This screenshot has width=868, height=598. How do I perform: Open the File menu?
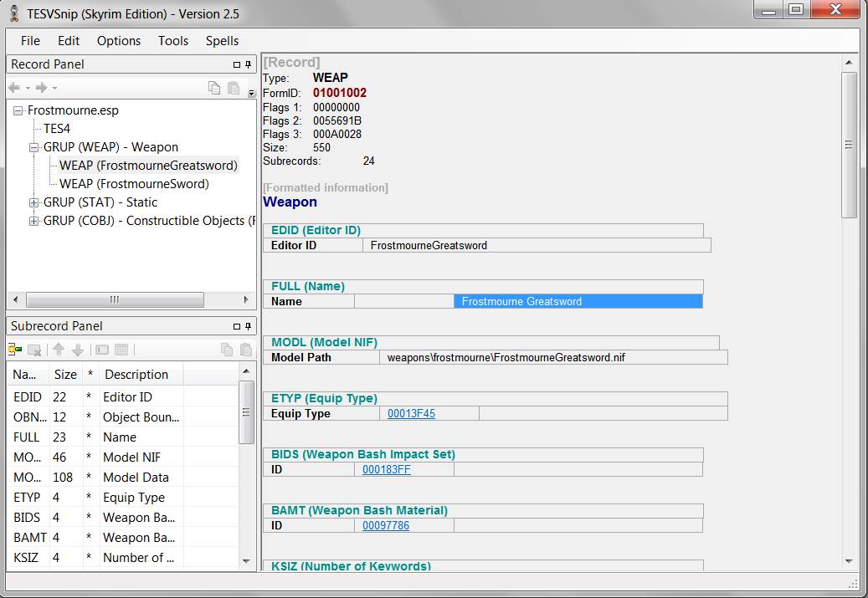[x=30, y=41]
